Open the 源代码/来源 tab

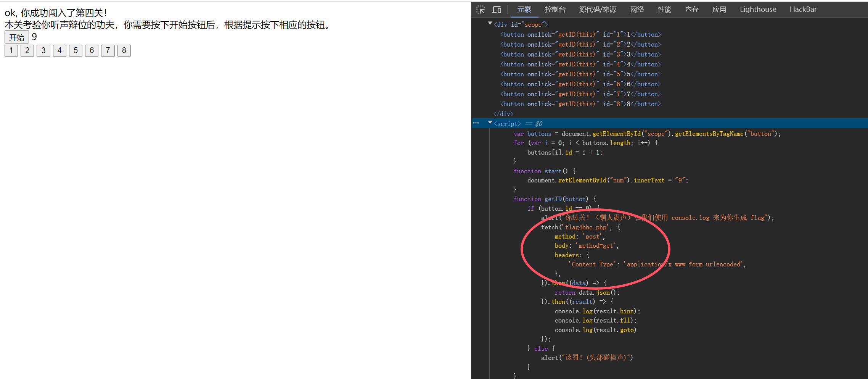[x=598, y=10]
